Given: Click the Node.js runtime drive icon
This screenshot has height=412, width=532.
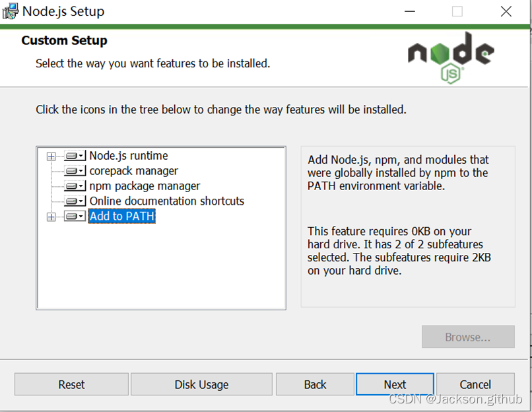Looking at the screenshot, I should tap(74, 156).
